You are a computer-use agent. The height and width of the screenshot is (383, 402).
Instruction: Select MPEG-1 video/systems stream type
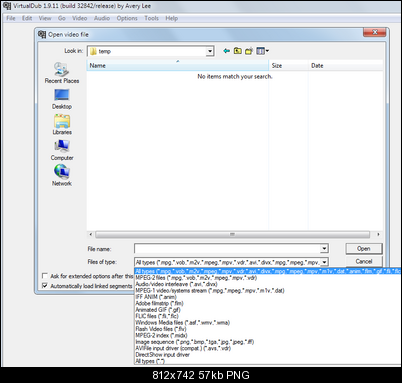pyautogui.click(x=267, y=290)
